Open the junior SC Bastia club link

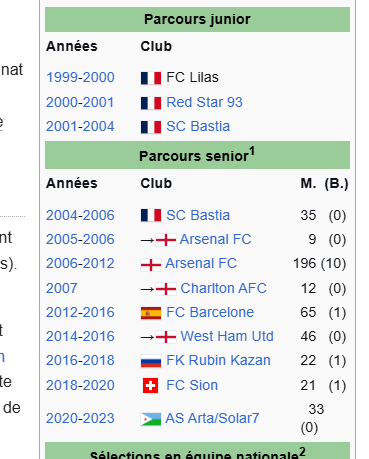tap(198, 127)
